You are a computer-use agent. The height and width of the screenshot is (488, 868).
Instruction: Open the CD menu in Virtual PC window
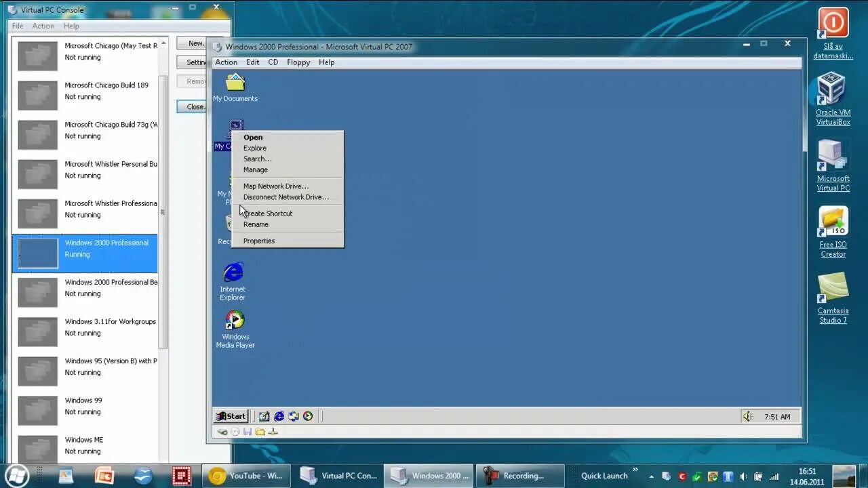(x=273, y=62)
